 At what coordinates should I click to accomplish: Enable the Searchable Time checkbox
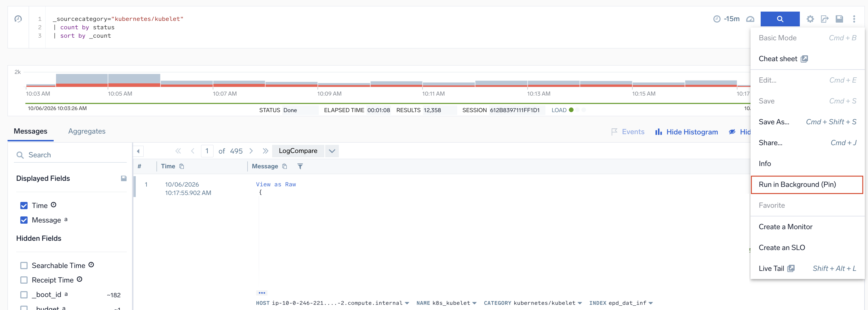[x=24, y=266]
